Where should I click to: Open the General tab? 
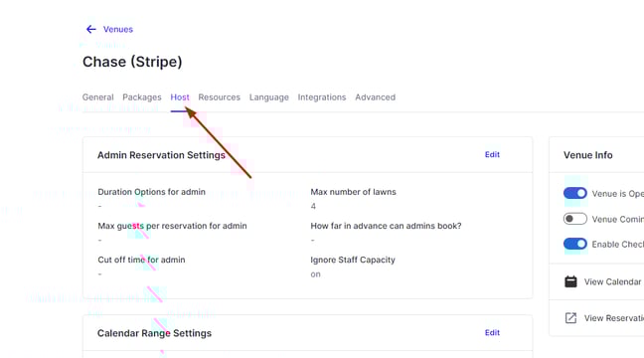[x=97, y=97]
